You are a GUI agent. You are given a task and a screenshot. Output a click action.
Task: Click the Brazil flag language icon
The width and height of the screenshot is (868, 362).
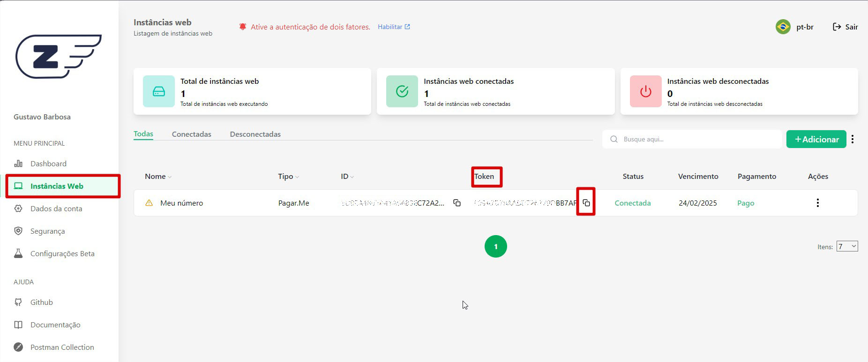click(x=783, y=27)
